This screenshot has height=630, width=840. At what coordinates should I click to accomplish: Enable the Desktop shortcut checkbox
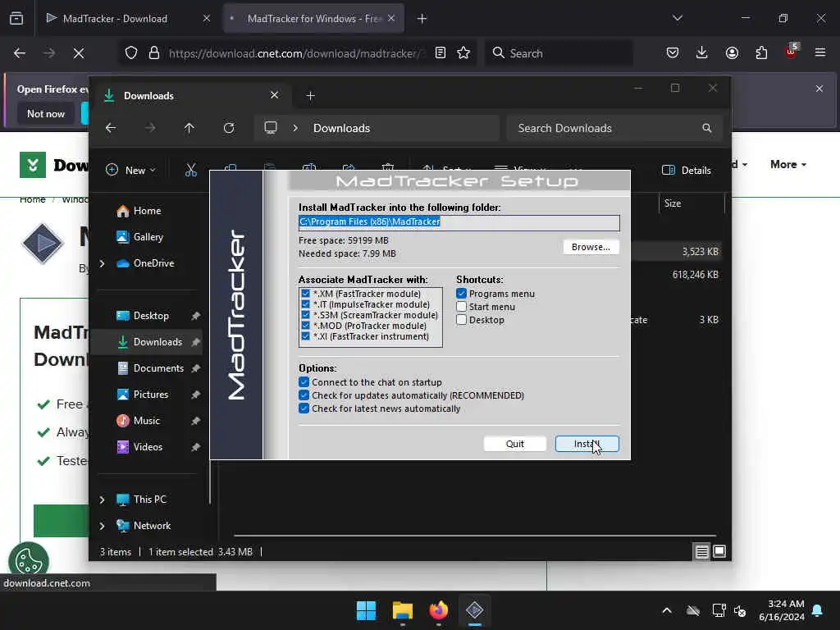tap(461, 320)
